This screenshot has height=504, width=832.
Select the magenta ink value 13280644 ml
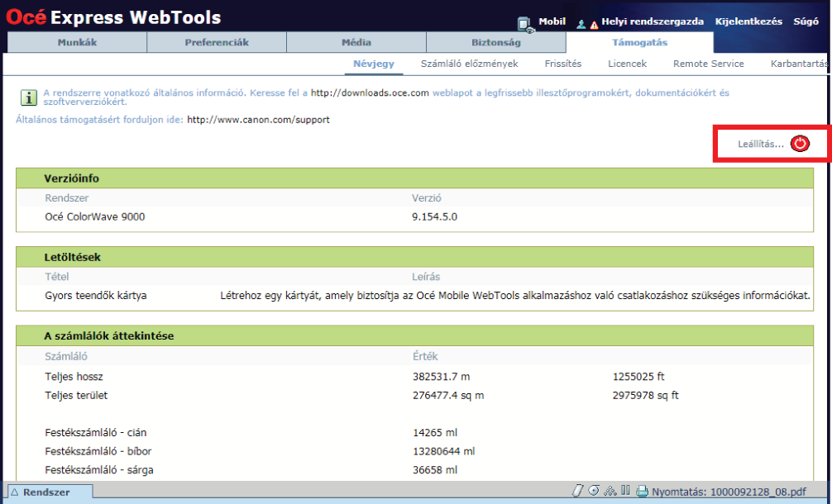(x=443, y=451)
